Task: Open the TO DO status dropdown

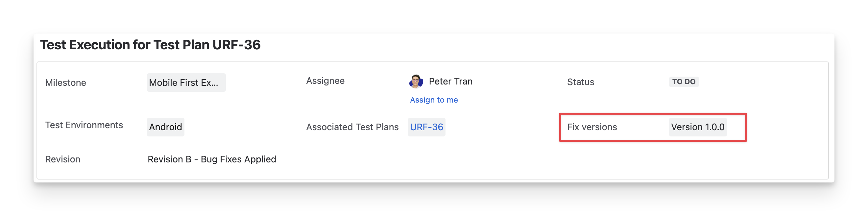Action: 683,82
